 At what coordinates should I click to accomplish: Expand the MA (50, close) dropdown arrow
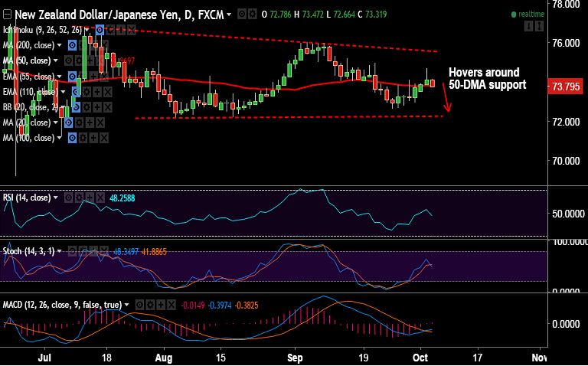click(56, 60)
